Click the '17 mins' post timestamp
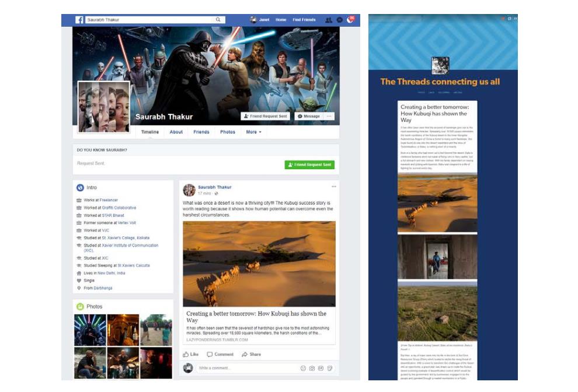The image size is (578, 392). [204, 194]
